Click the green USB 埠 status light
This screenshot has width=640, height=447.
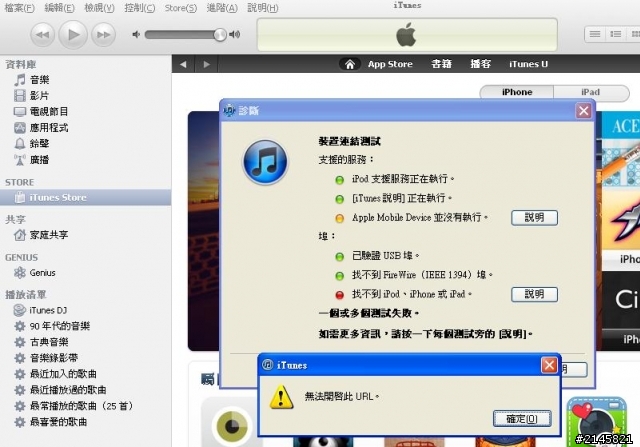click(x=340, y=257)
